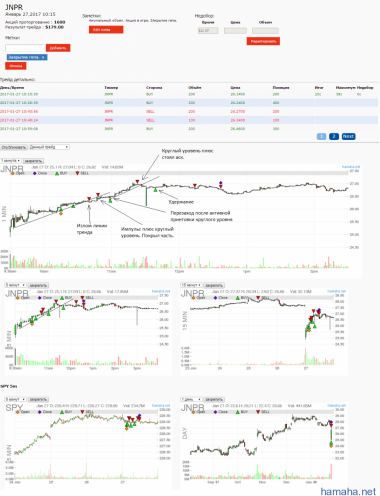Click the orange Open marker on 1-minute chart line
The width and height of the screenshot is (380, 496).
61,213
